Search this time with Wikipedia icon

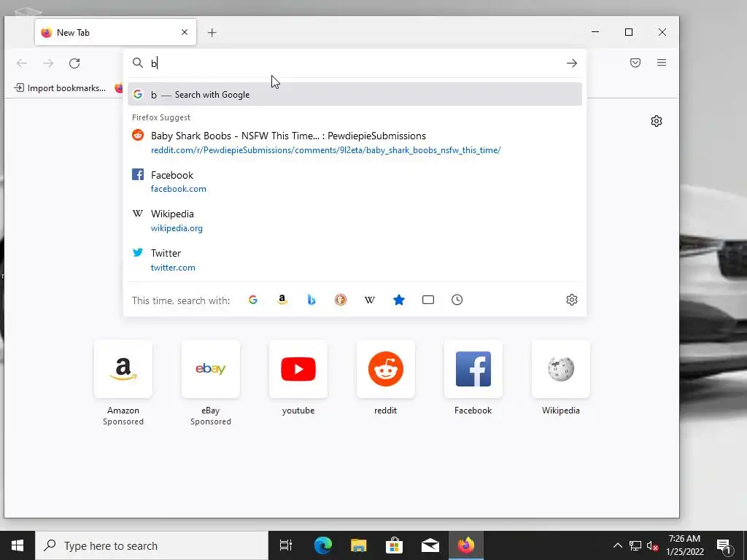(370, 300)
